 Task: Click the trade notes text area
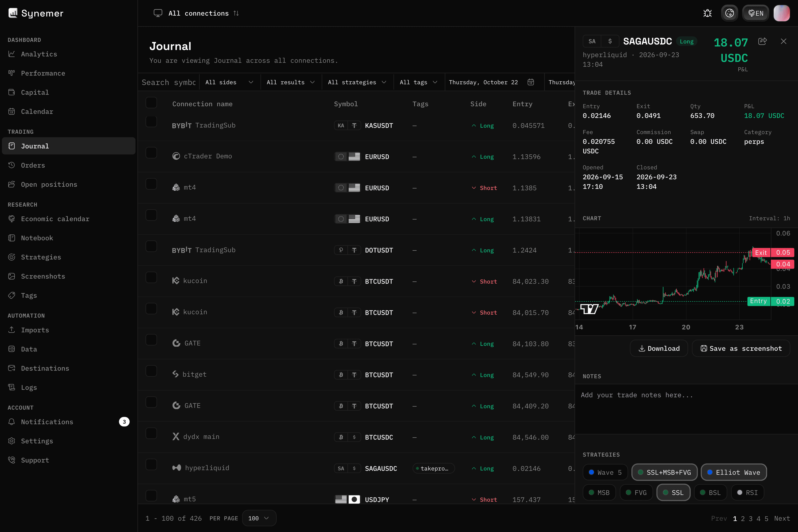tap(686, 409)
